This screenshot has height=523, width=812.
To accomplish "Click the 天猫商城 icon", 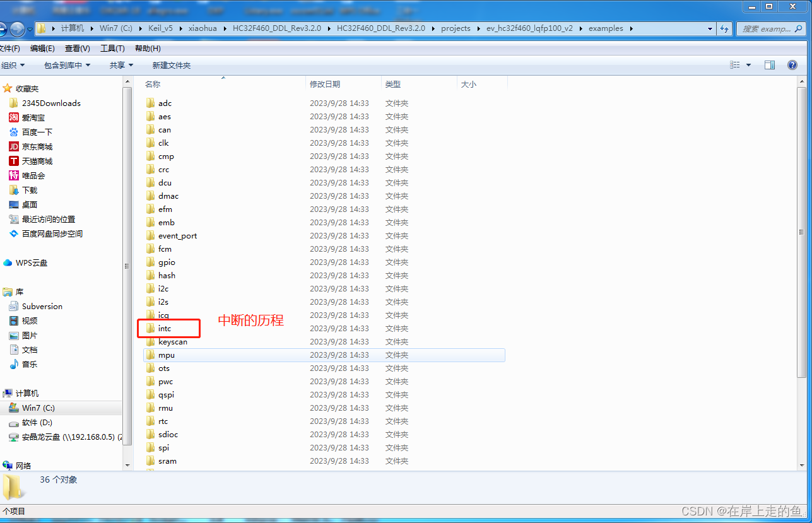I will 14,161.
